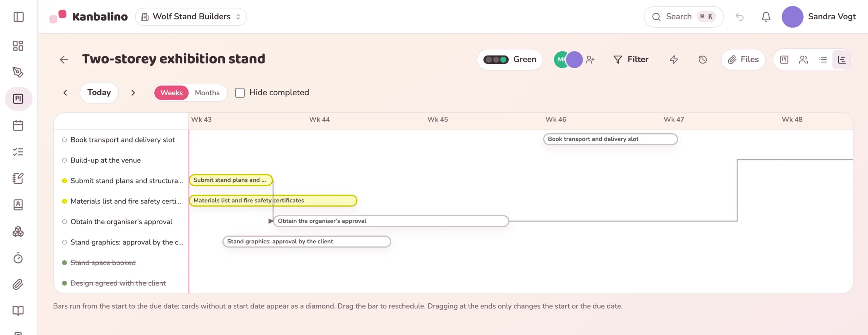Select the Weeks timeline scale
The image size is (868, 335).
(x=171, y=93)
